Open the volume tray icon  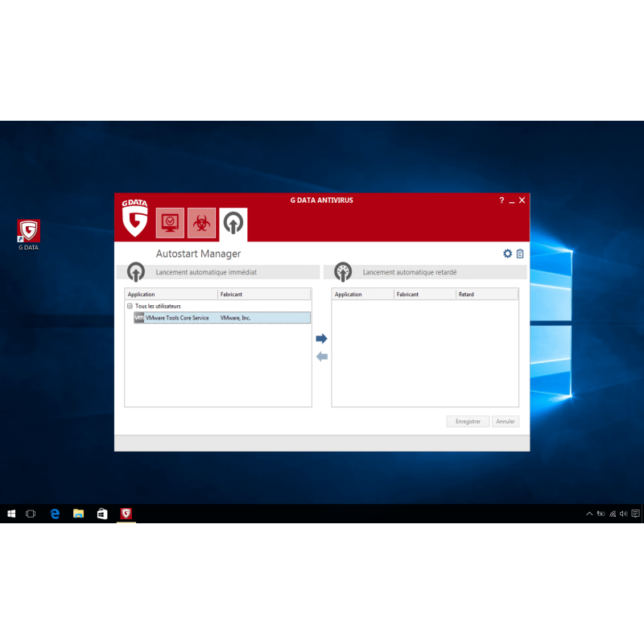[x=623, y=514]
